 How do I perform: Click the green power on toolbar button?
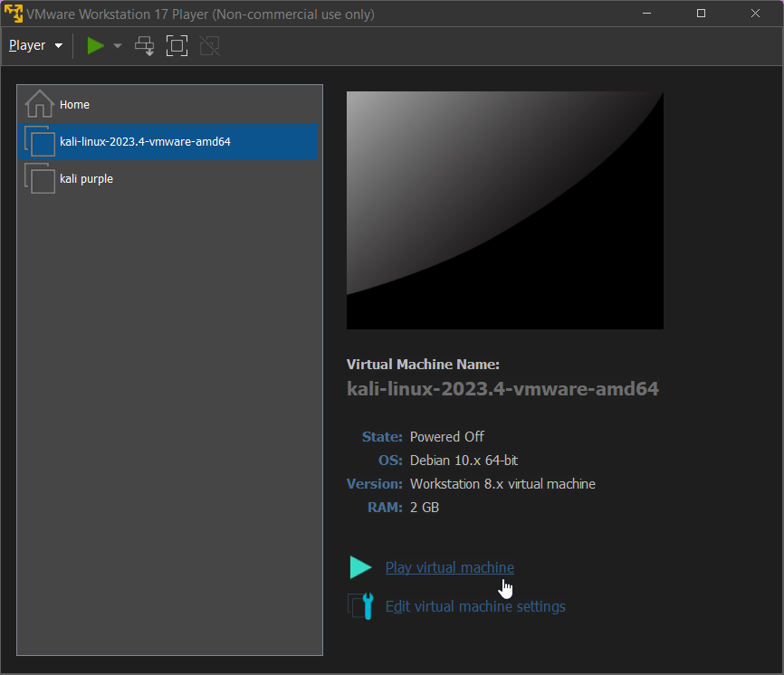tap(95, 45)
